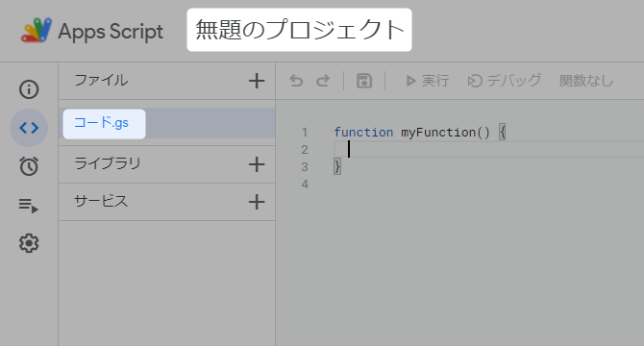Save the project with floppy icon
The height and width of the screenshot is (346, 644).
364,81
